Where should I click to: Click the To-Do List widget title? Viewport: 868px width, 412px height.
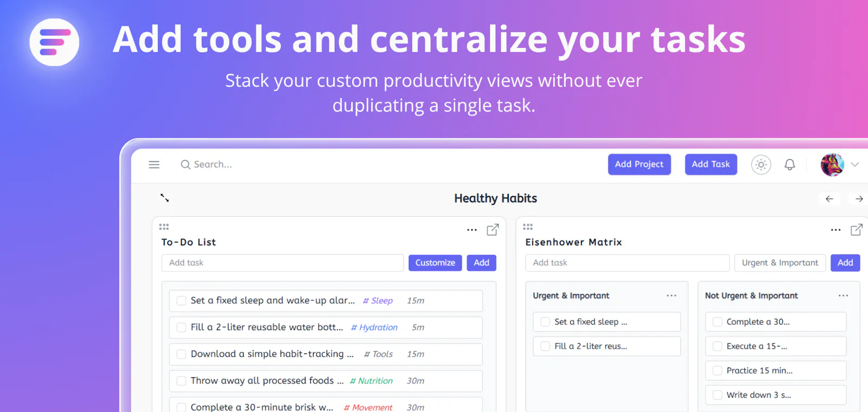189,242
